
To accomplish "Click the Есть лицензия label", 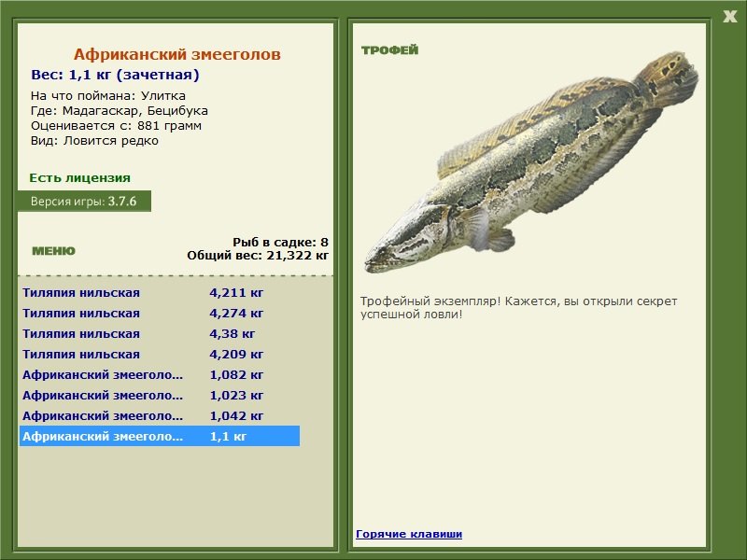I will coord(80,178).
